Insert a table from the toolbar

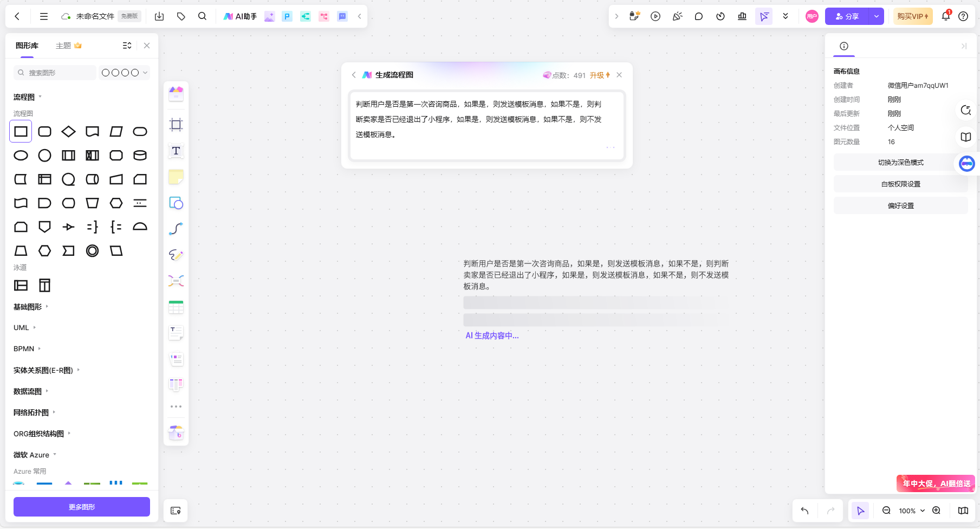pyautogui.click(x=176, y=307)
